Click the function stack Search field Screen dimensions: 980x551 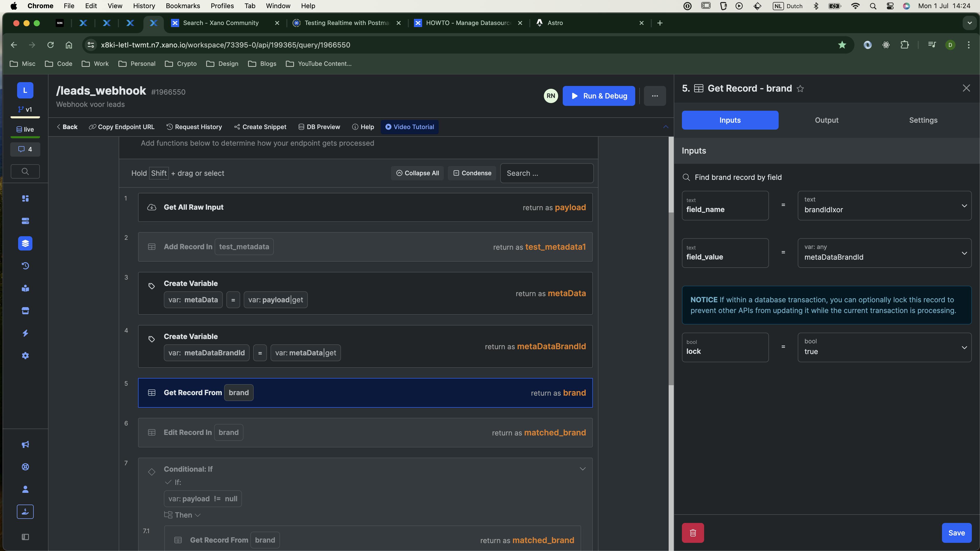[546, 173]
